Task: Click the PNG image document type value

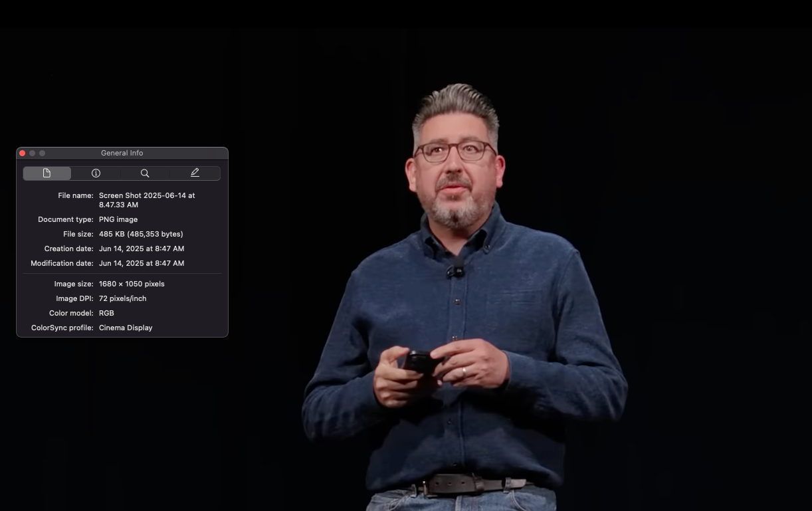Action: tap(118, 219)
